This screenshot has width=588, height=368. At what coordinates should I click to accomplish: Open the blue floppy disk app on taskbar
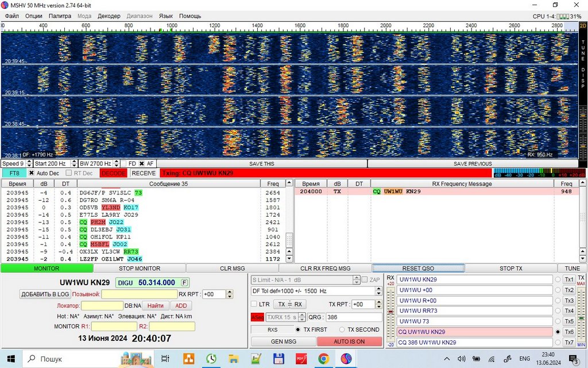pos(278,359)
